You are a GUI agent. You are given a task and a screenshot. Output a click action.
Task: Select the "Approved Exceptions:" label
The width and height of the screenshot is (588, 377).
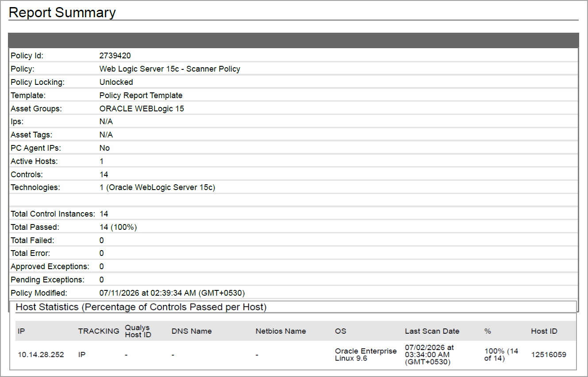50,267
